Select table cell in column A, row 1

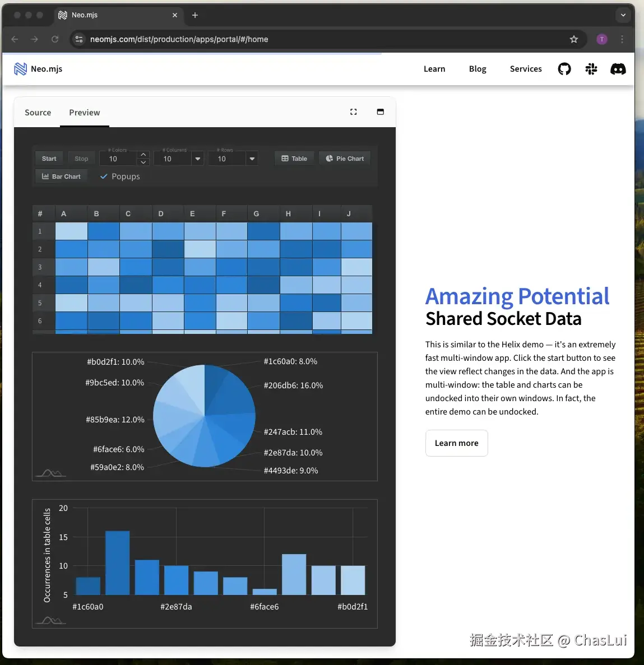[x=71, y=231]
